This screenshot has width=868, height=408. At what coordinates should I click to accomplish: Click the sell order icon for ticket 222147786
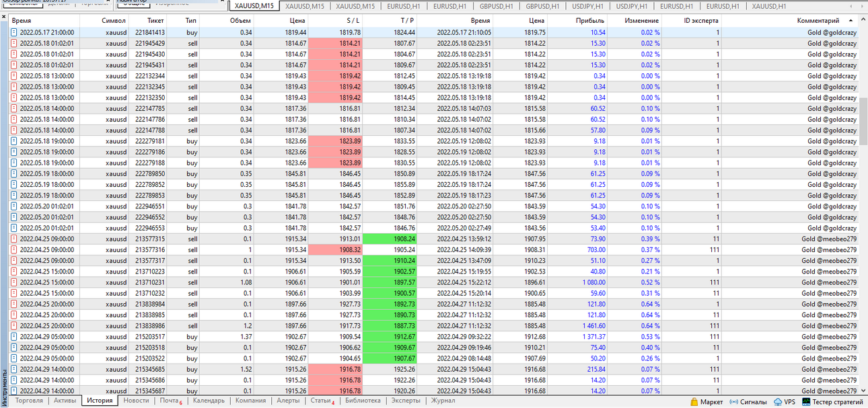[14, 120]
